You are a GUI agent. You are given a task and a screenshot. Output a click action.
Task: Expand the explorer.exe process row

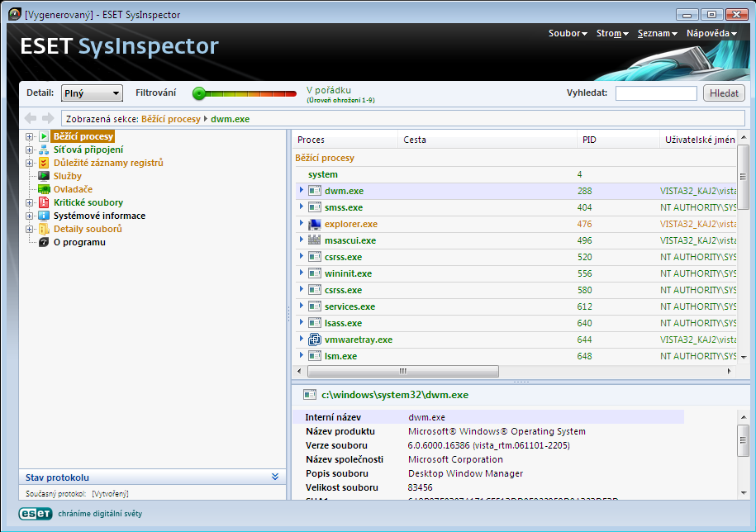click(302, 223)
